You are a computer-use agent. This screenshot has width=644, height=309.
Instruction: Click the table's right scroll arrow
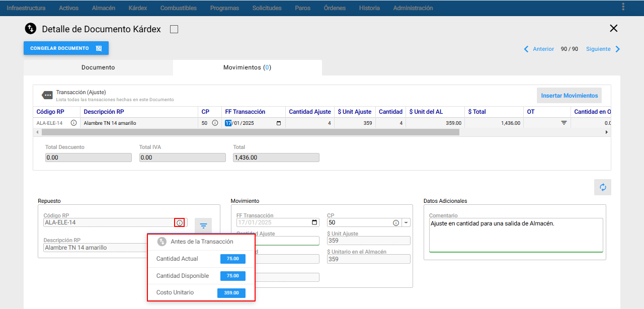pos(607,132)
